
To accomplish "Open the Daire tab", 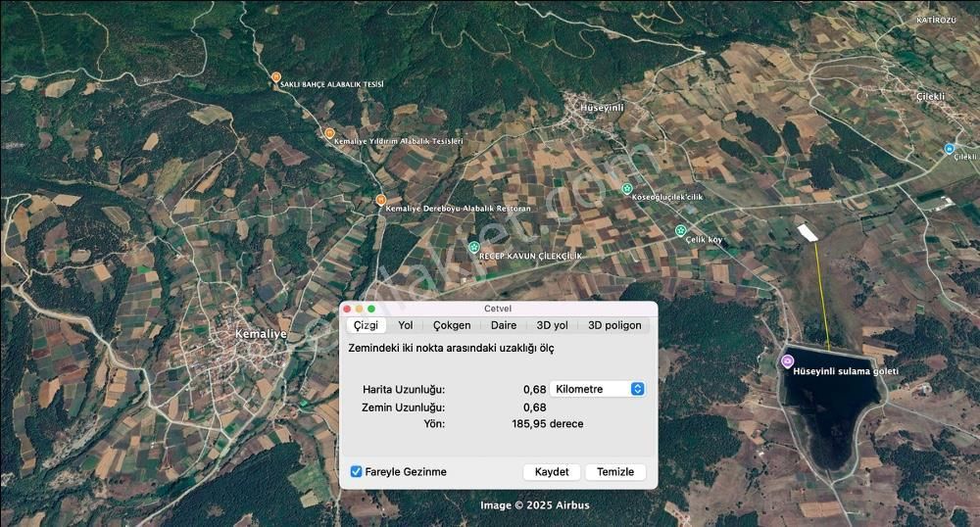I will (504, 325).
